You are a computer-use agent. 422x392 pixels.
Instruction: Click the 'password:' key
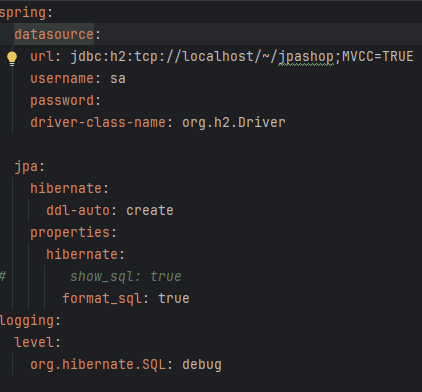point(65,101)
